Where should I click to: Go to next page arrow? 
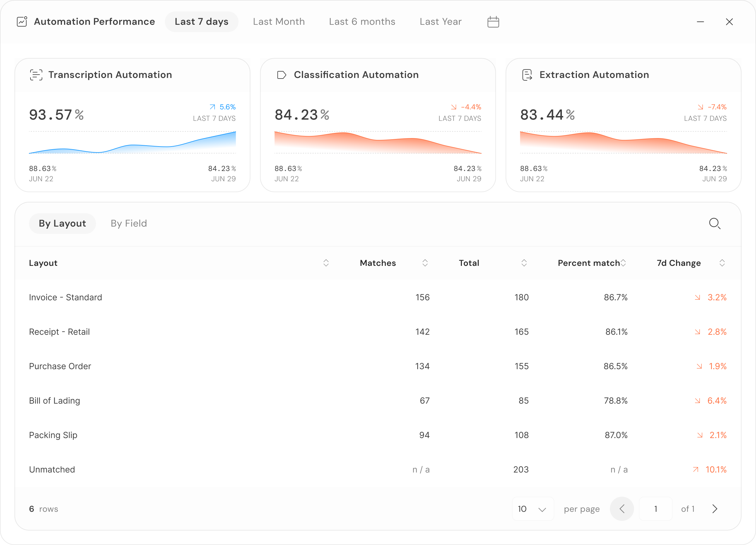click(714, 509)
